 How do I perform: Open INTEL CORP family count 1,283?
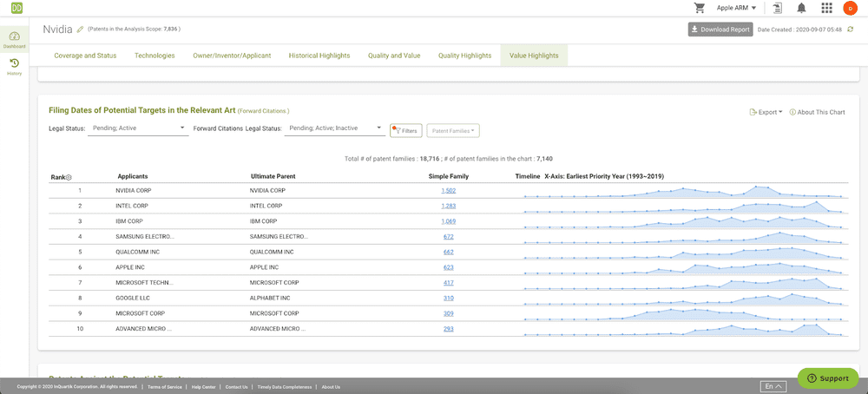(449, 206)
